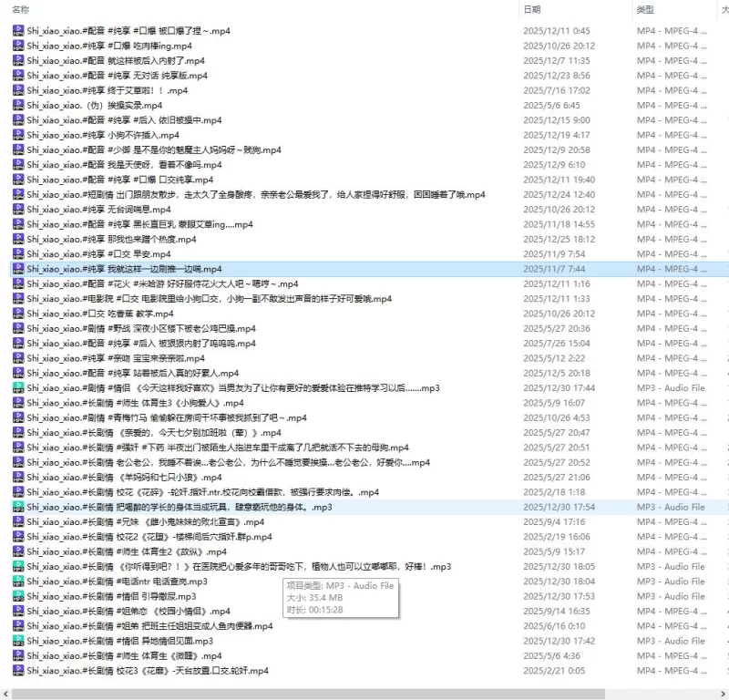Click the type cell in the 2025/12/5 20:18 row
The width and height of the screenshot is (729, 700).
[x=672, y=373]
